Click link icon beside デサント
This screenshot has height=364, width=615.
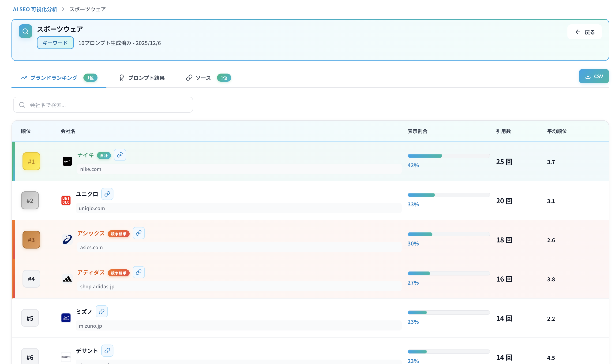(x=107, y=350)
